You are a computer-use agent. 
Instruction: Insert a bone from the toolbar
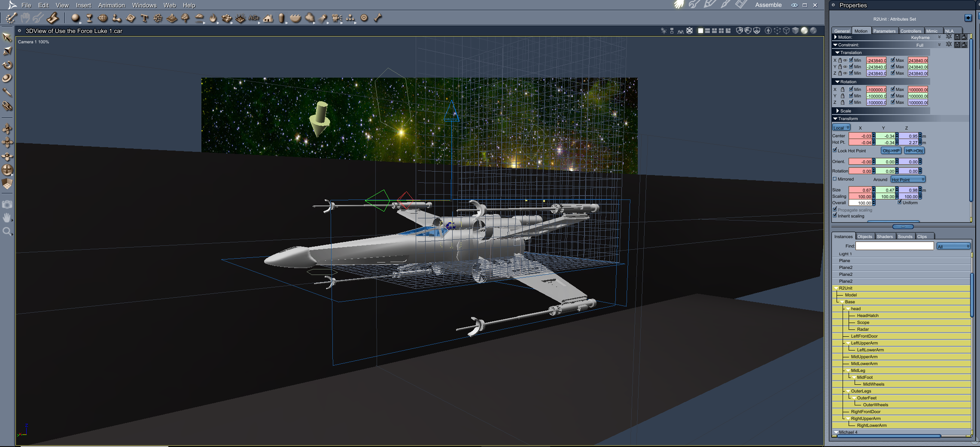tap(378, 18)
